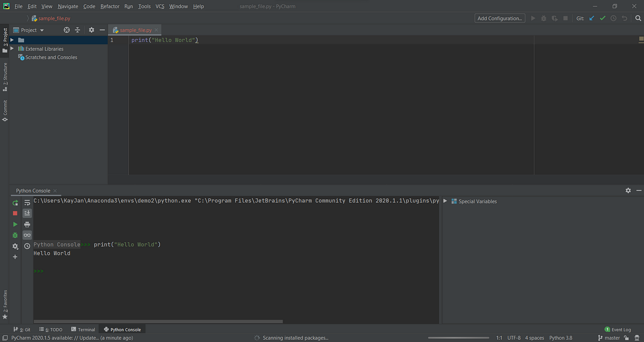Viewport: 644px width, 342px height.
Task: Click the run icon in main toolbar
Action: [533, 18]
